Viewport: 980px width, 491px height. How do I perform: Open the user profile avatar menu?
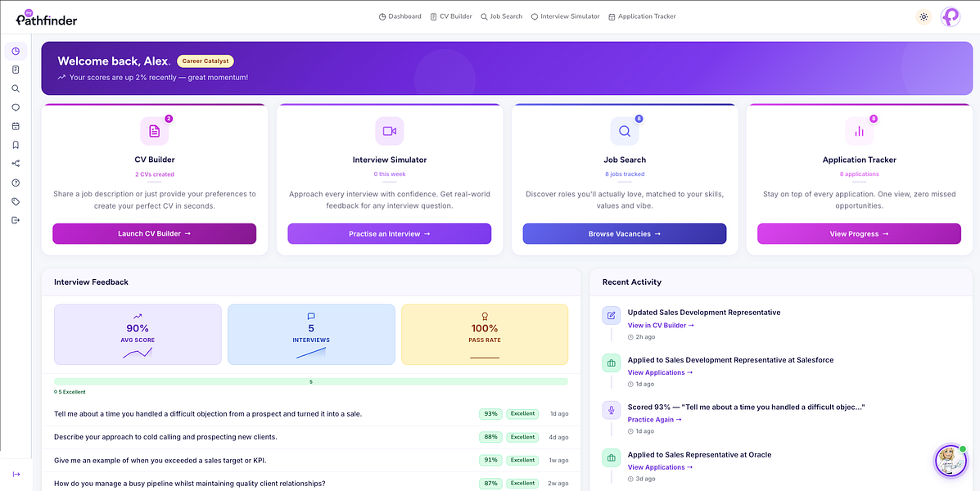click(x=950, y=17)
